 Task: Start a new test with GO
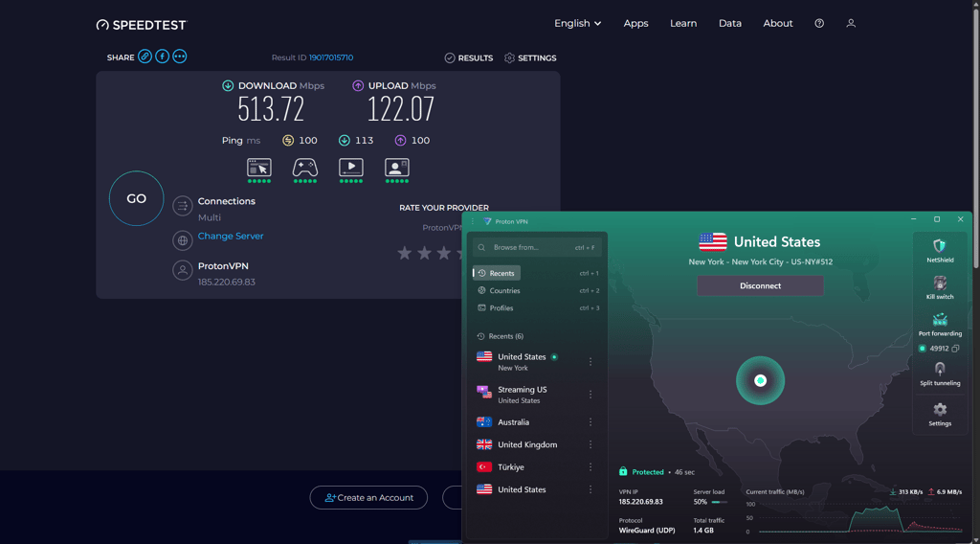pos(136,198)
